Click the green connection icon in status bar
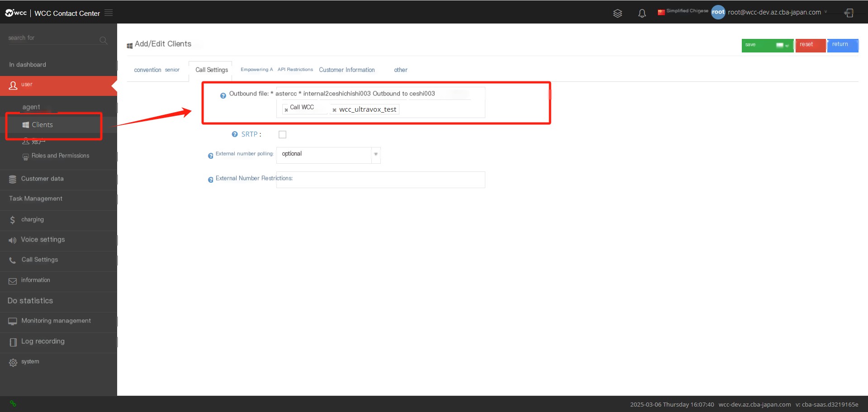Screen dimensions: 868x412 [x=13, y=403]
